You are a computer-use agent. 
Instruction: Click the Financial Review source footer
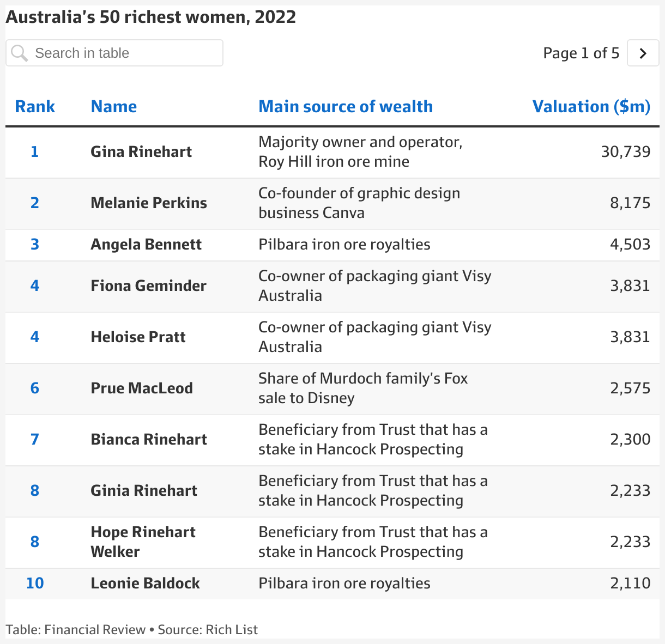click(x=131, y=630)
